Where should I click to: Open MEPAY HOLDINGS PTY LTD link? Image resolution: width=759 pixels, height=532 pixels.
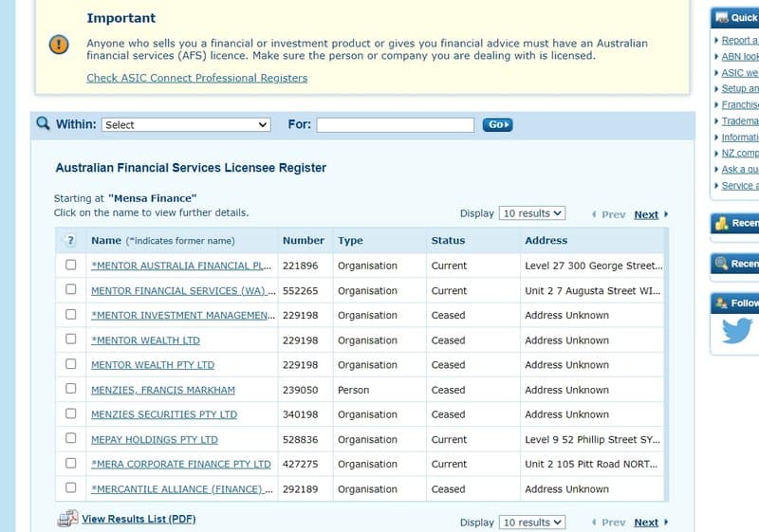[155, 440]
